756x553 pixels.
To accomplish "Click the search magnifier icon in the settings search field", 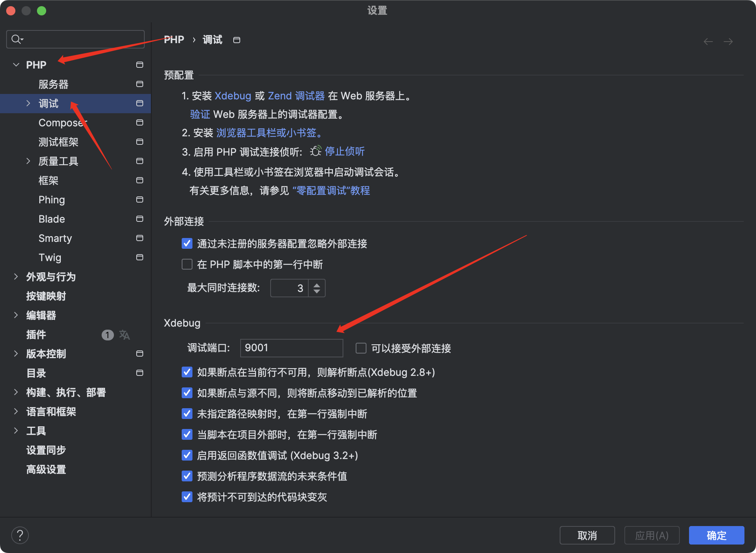I will tap(17, 39).
